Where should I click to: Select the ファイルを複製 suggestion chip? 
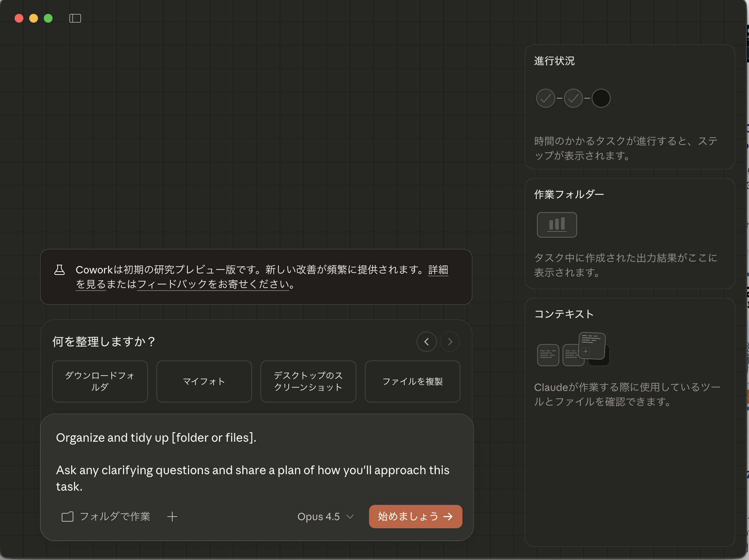pos(412,381)
